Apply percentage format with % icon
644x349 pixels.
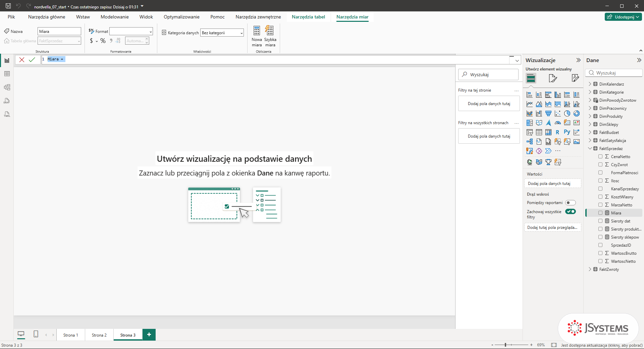click(103, 41)
